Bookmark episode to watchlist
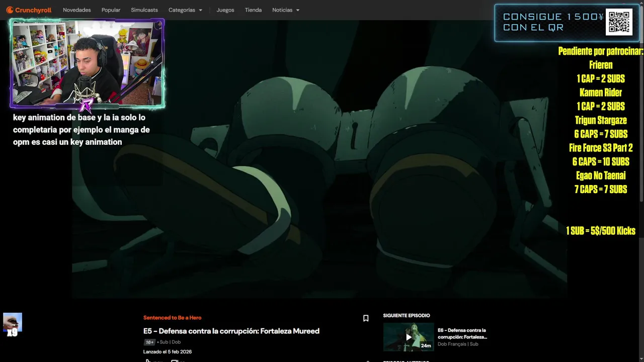 tap(366, 318)
